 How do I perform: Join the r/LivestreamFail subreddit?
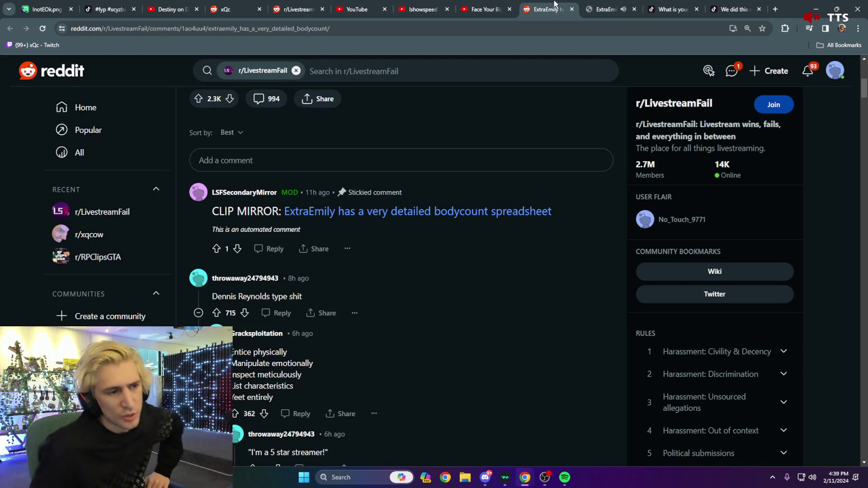774,104
